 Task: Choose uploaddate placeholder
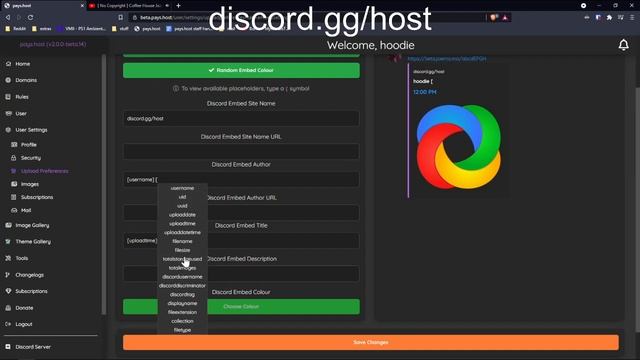click(x=182, y=215)
